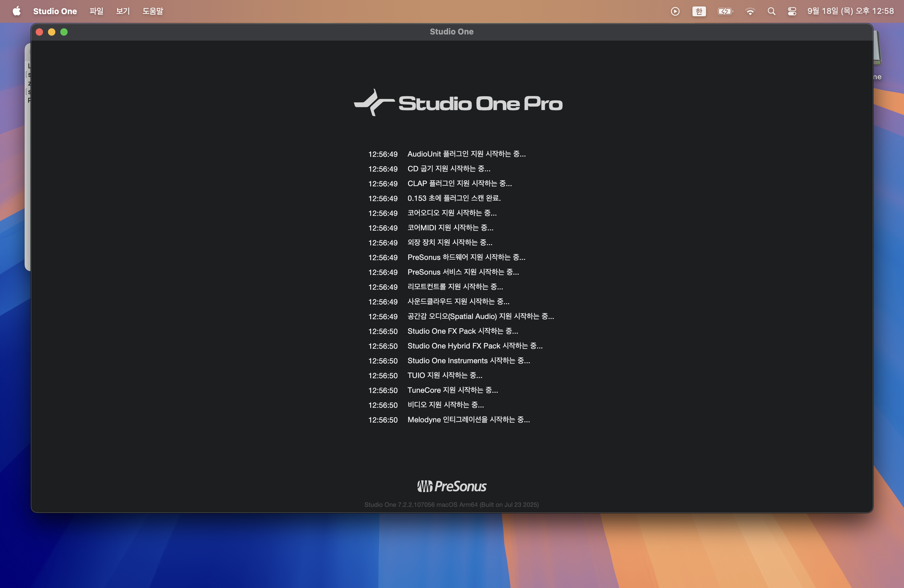Viewport: 904px width, 588px height.
Task: Click the 0.153 초에 플러그인 스캔 완료 line
Action: pyautogui.click(x=434, y=198)
